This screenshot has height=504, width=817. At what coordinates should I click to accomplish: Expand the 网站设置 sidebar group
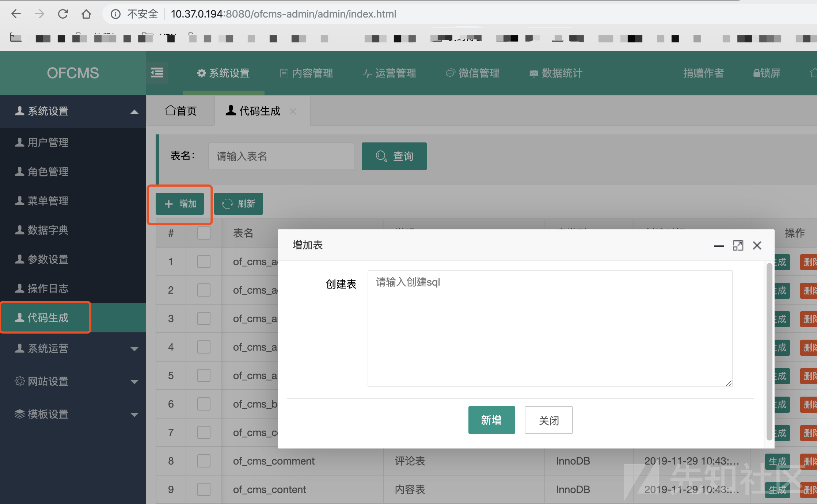[x=73, y=381]
